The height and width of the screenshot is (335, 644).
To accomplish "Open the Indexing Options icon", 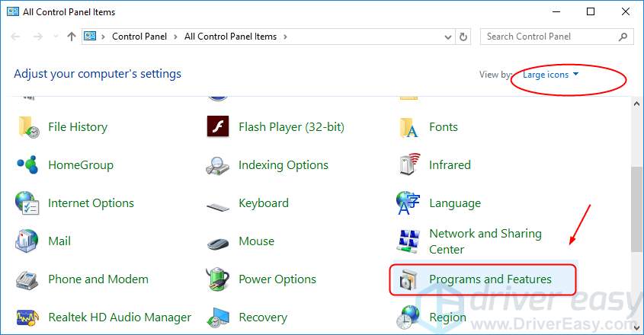I will (218, 165).
